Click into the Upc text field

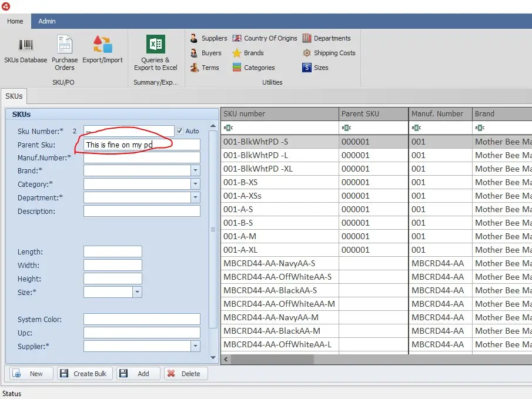pyautogui.click(x=142, y=333)
